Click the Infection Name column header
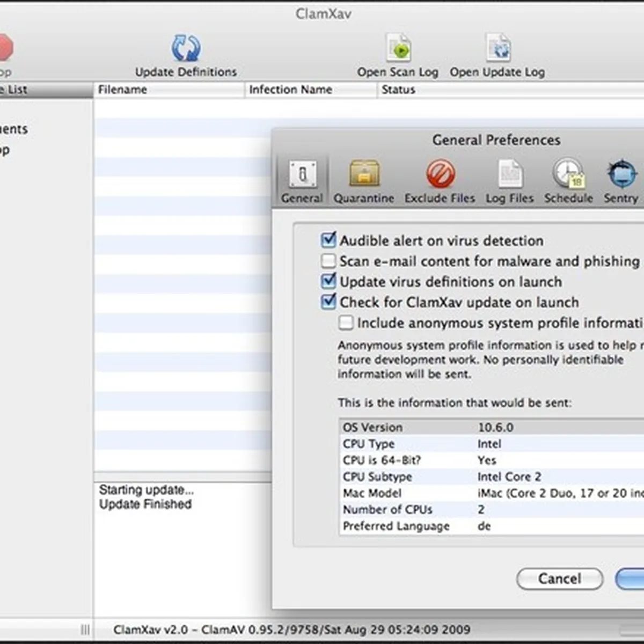Screen dimensions: 644x644 click(311, 90)
